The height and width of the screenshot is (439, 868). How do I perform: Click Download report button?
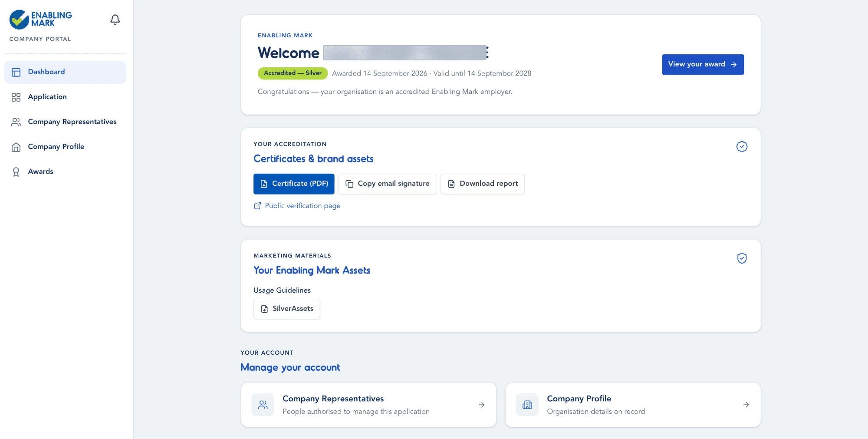[482, 184]
